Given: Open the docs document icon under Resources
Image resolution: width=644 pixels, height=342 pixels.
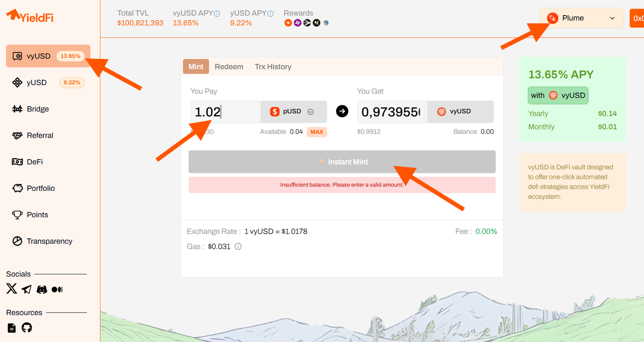Looking at the screenshot, I should click(x=12, y=328).
